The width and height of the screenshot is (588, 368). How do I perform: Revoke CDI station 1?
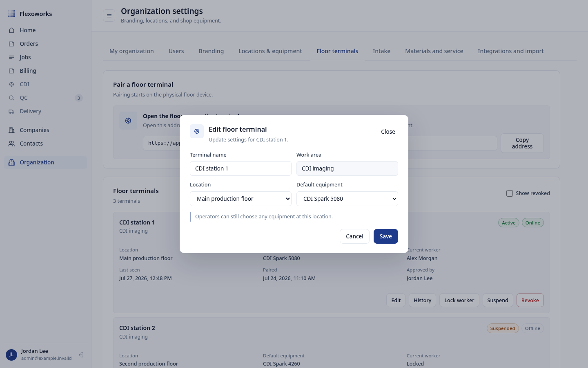(530, 300)
